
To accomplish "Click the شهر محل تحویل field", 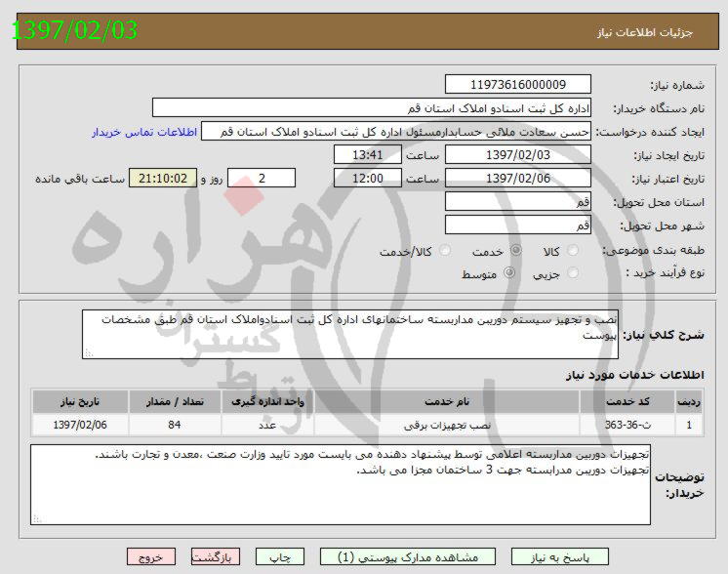I will [x=517, y=225].
